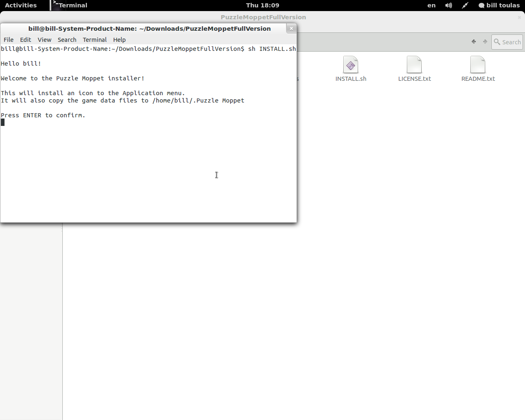Click the magnifier icon in the Search field
The image size is (525, 420).
(497, 42)
